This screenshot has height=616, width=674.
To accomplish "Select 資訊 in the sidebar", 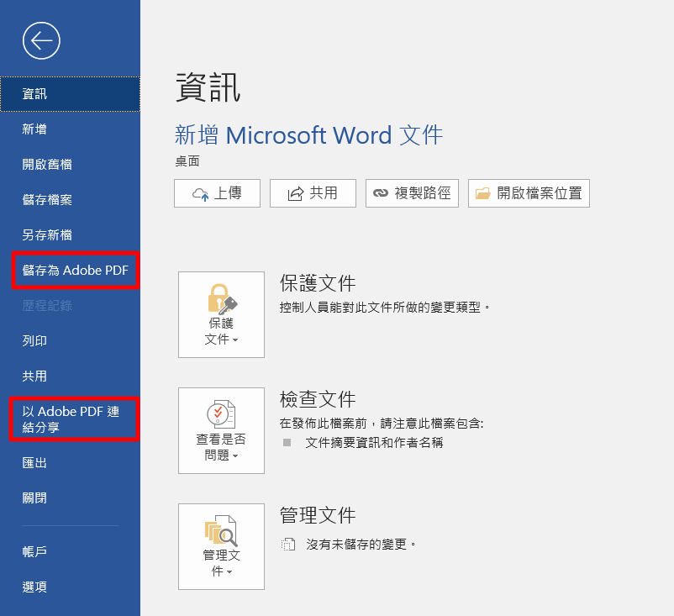I will tap(70, 94).
